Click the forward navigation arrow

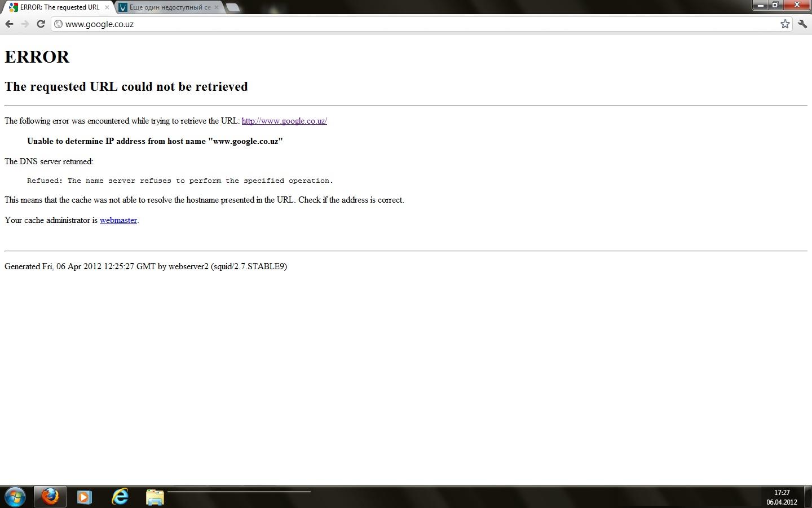point(25,24)
